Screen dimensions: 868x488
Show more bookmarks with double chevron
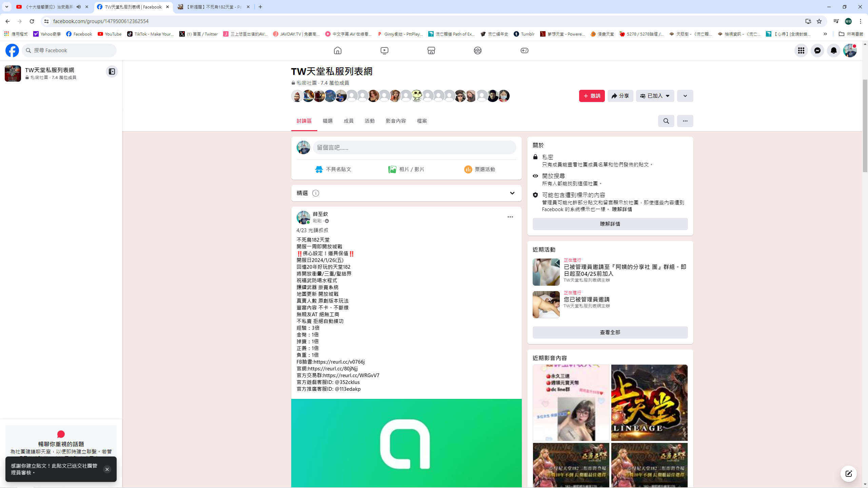click(825, 34)
